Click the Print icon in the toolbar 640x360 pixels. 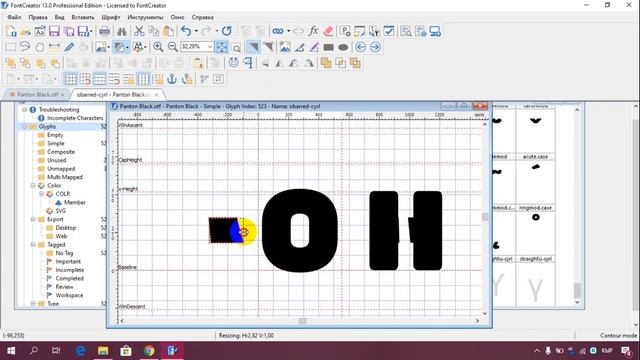click(x=104, y=31)
